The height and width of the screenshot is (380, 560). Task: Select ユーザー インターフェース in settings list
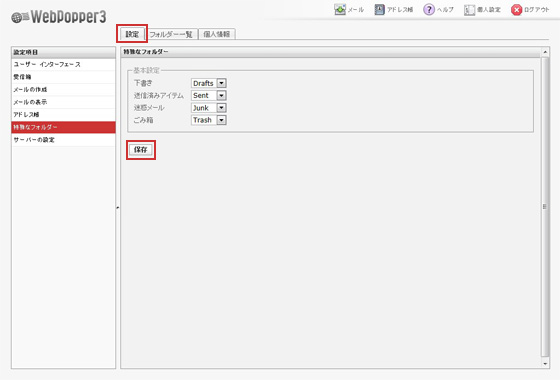[x=63, y=65]
